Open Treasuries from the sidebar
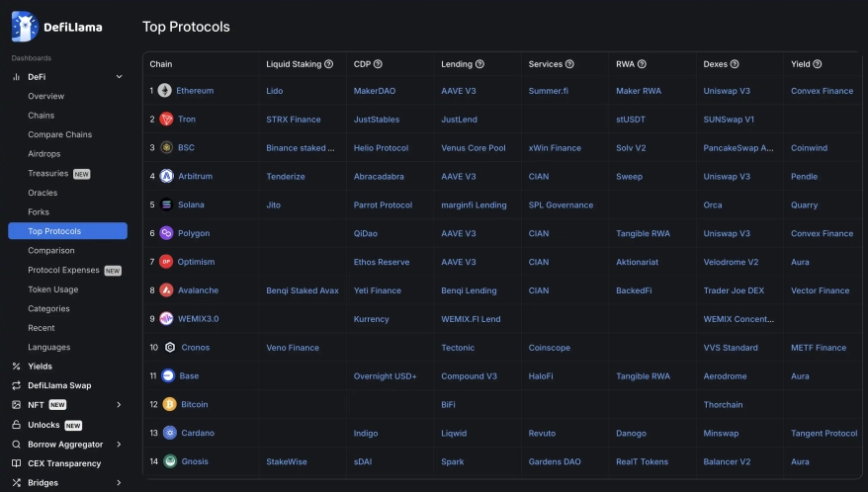The width and height of the screenshot is (868, 492). 48,173
